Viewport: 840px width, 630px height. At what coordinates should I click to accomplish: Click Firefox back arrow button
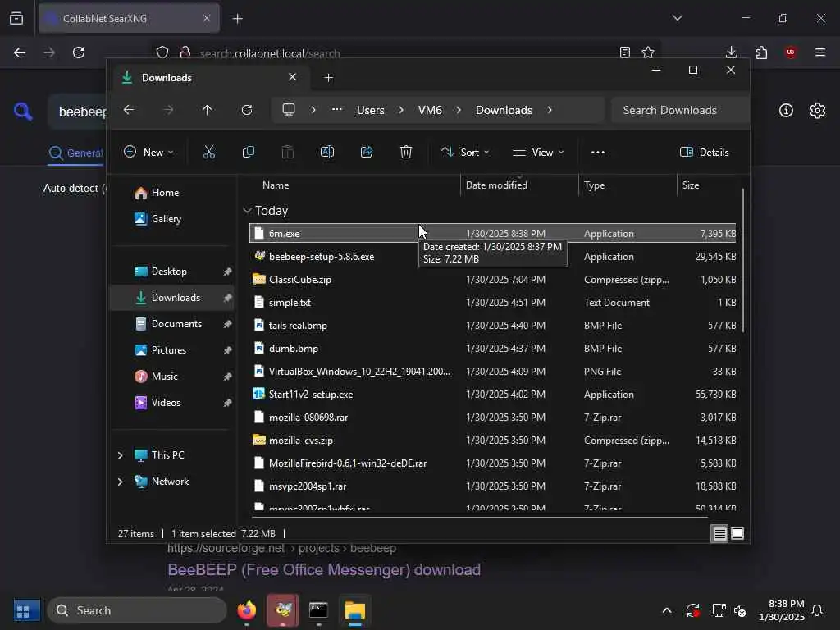20,52
